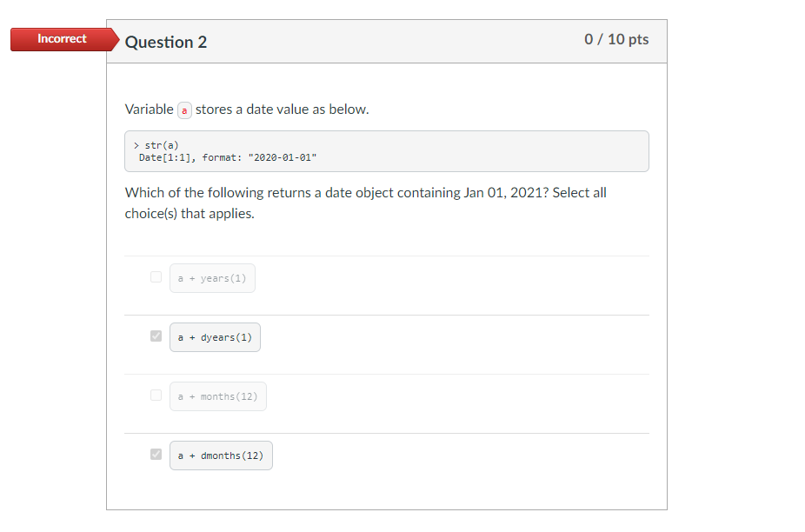Click the word "Variable" in the prompt

coord(149,110)
